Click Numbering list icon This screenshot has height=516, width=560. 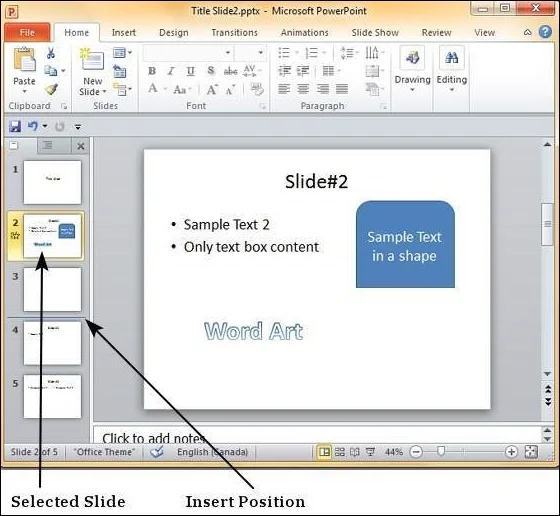(x=311, y=53)
